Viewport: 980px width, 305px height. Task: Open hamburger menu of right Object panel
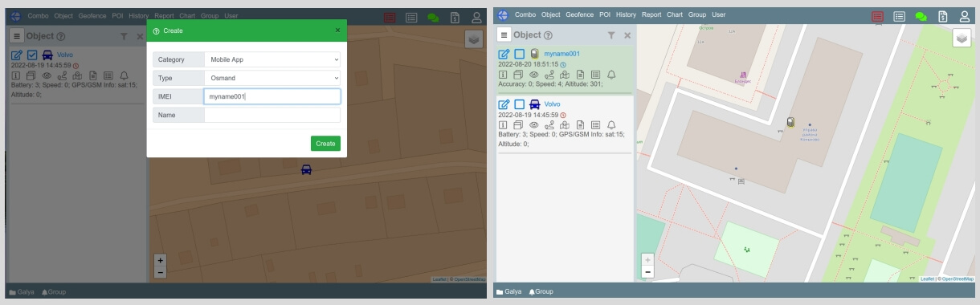coord(504,35)
